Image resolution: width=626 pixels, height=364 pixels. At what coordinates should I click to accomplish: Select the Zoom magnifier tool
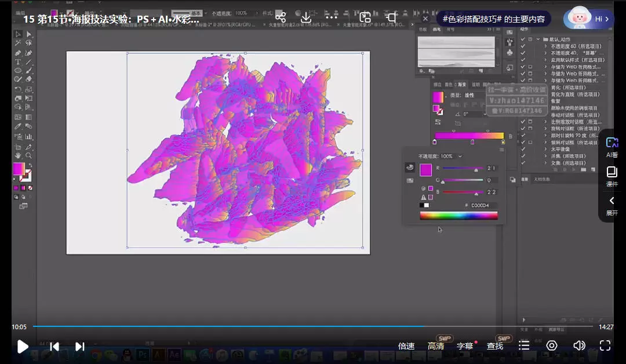[28, 155]
